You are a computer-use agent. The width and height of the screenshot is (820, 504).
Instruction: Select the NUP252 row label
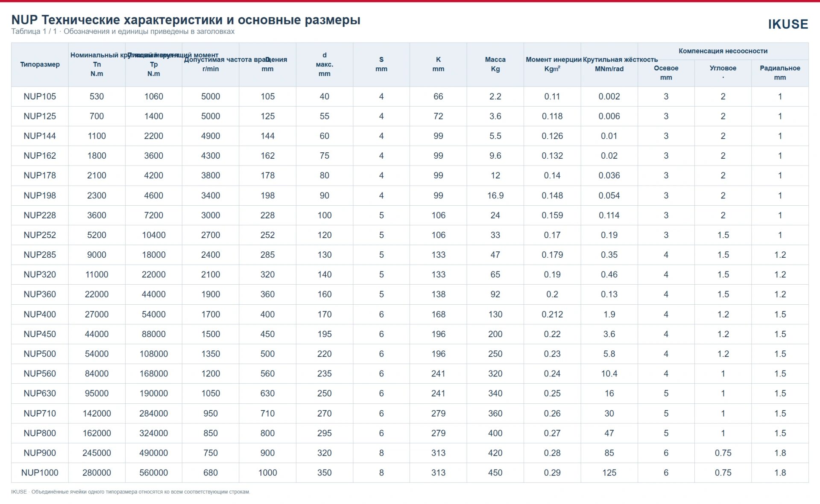coord(40,235)
